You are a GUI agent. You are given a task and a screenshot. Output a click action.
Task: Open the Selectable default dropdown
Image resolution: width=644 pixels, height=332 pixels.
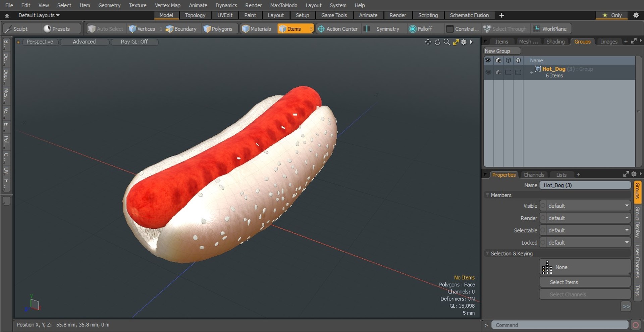point(585,230)
